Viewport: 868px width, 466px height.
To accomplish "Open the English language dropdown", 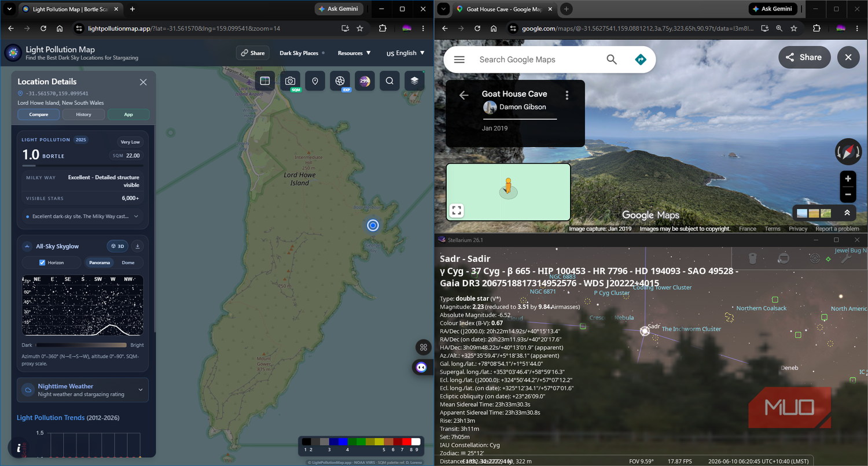I will [x=406, y=53].
